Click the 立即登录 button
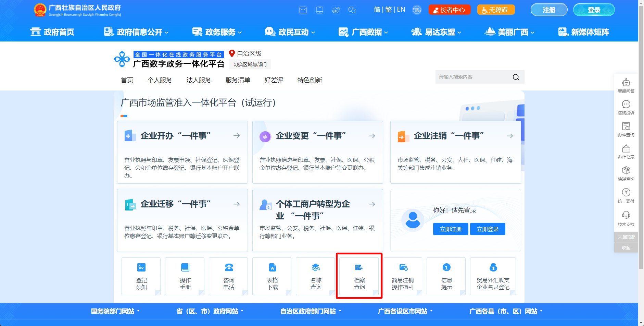This screenshot has width=644, height=326. pyautogui.click(x=488, y=229)
